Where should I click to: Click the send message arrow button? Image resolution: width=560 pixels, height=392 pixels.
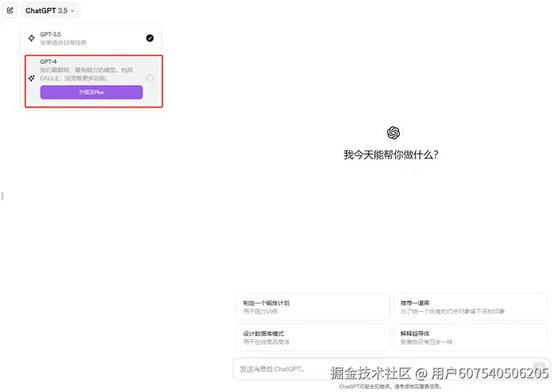point(538,369)
